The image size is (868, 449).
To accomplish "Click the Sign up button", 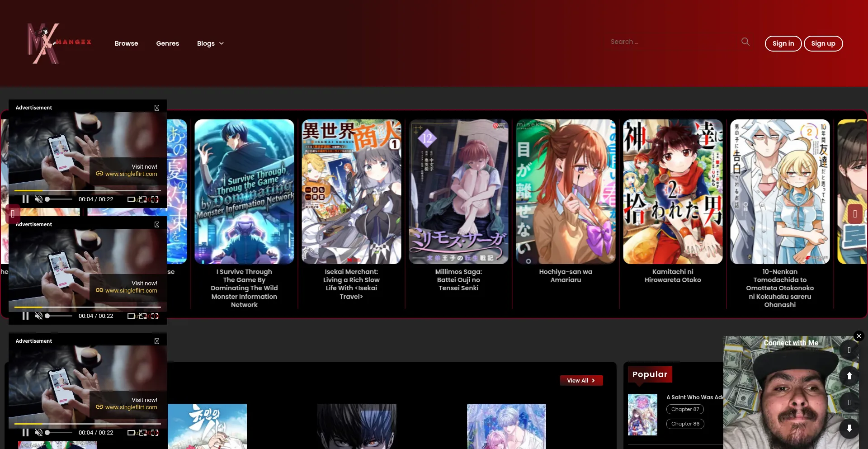I will coord(823,43).
